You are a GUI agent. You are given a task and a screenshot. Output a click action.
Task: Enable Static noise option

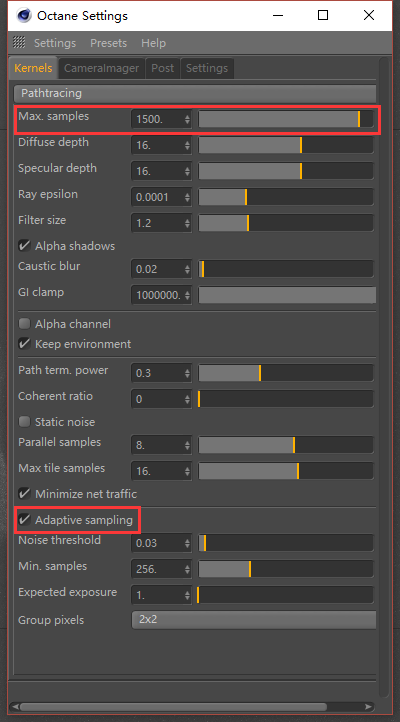pos(24,421)
